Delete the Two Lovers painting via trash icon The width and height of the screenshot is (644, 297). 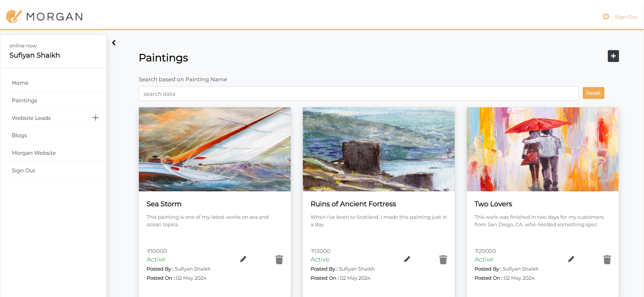pos(607,259)
